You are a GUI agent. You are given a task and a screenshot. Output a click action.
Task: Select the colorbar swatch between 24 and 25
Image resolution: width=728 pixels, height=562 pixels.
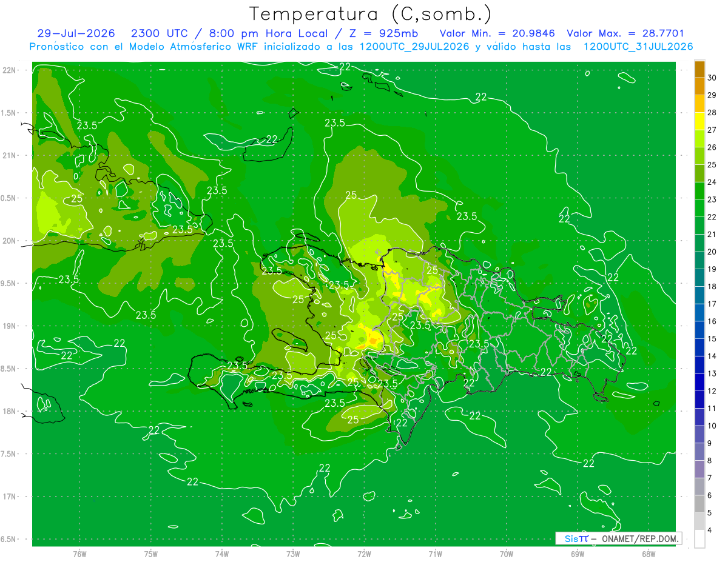(699, 173)
